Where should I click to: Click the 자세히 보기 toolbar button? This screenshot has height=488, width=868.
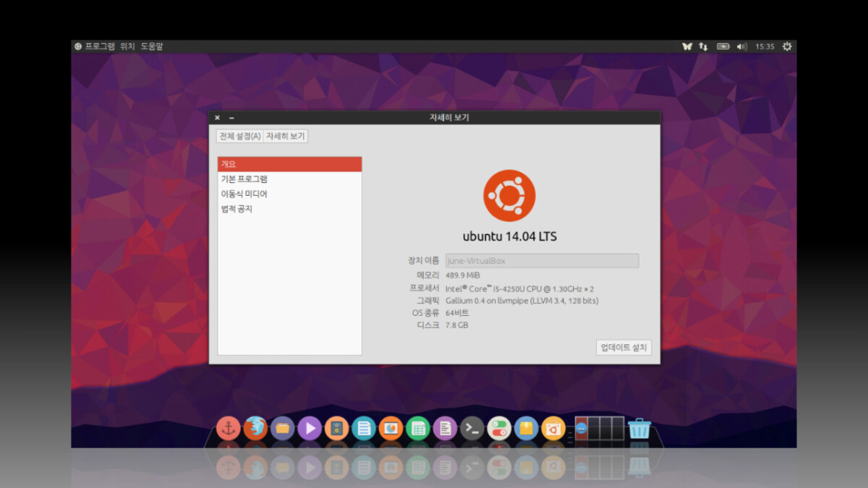click(286, 136)
